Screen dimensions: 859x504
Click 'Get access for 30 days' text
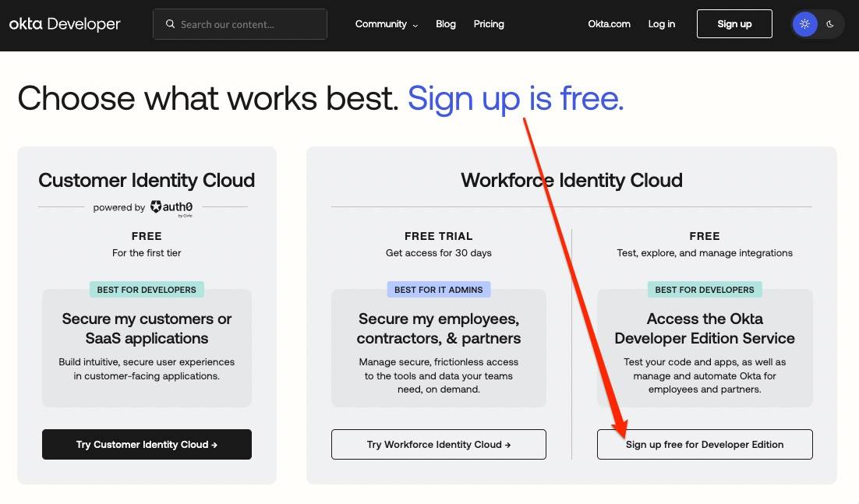point(439,253)
